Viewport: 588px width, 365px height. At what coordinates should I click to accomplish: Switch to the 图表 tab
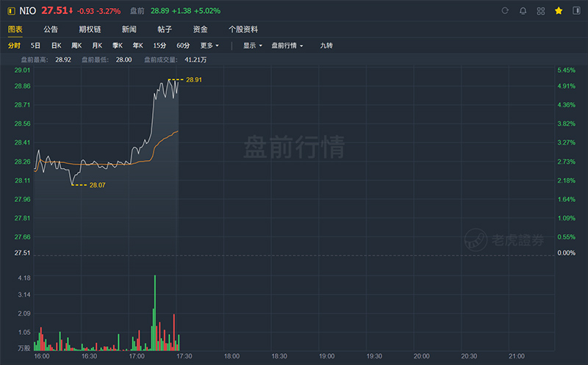[15, 29]
